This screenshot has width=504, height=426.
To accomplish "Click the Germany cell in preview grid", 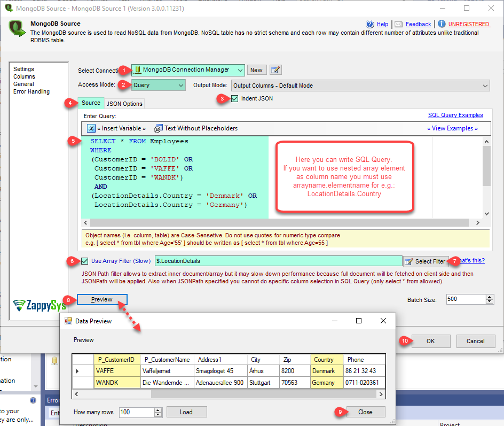I will pos(327,383).
